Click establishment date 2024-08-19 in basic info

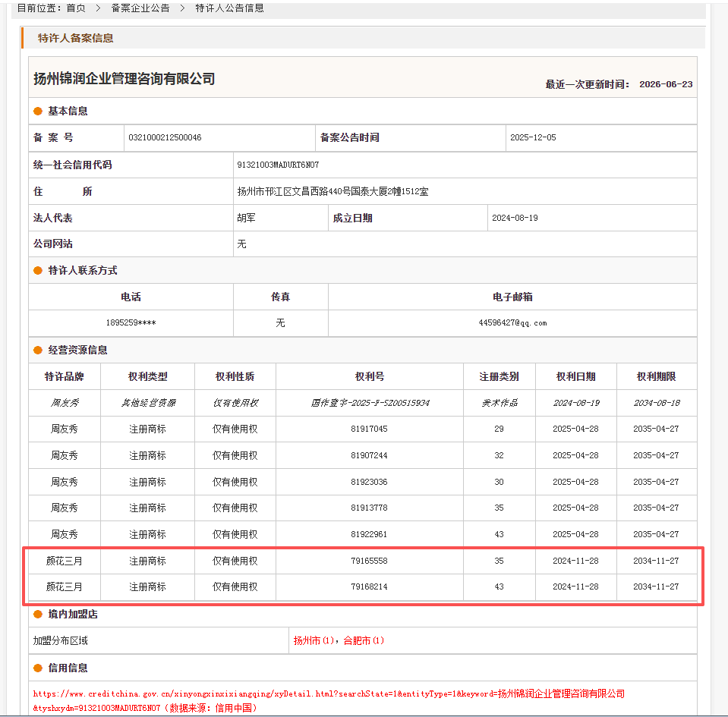point(515,218)
